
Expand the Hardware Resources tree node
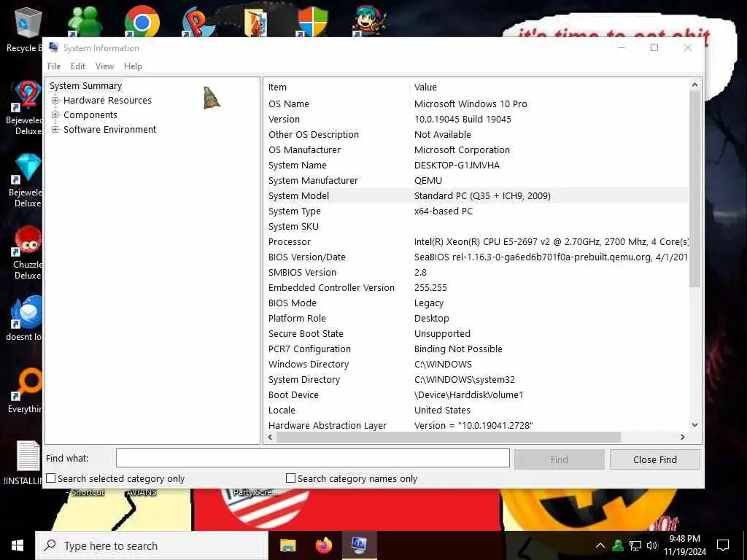click(55, 101)
